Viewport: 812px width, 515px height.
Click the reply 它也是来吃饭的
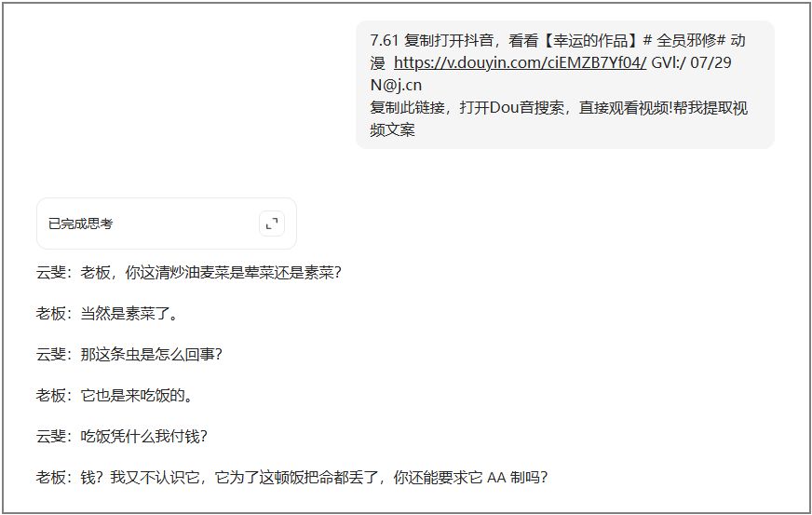click(115, 395)
